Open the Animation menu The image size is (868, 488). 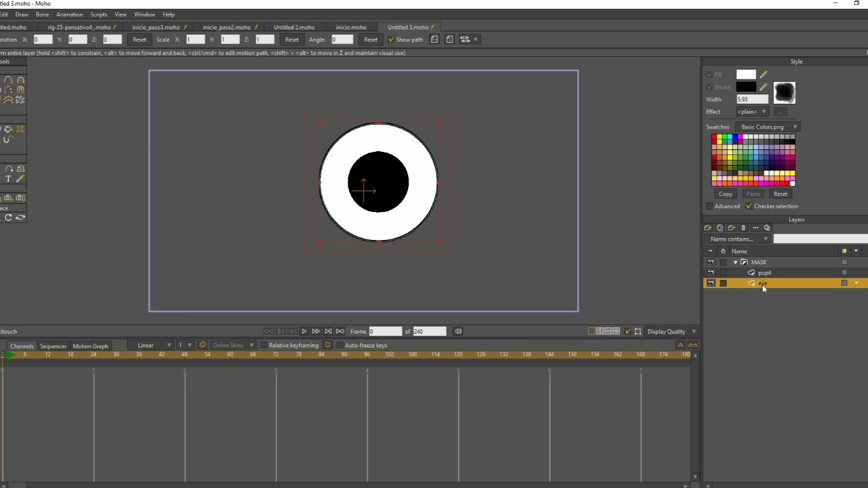pyautogui.click(x=69, y=14)
